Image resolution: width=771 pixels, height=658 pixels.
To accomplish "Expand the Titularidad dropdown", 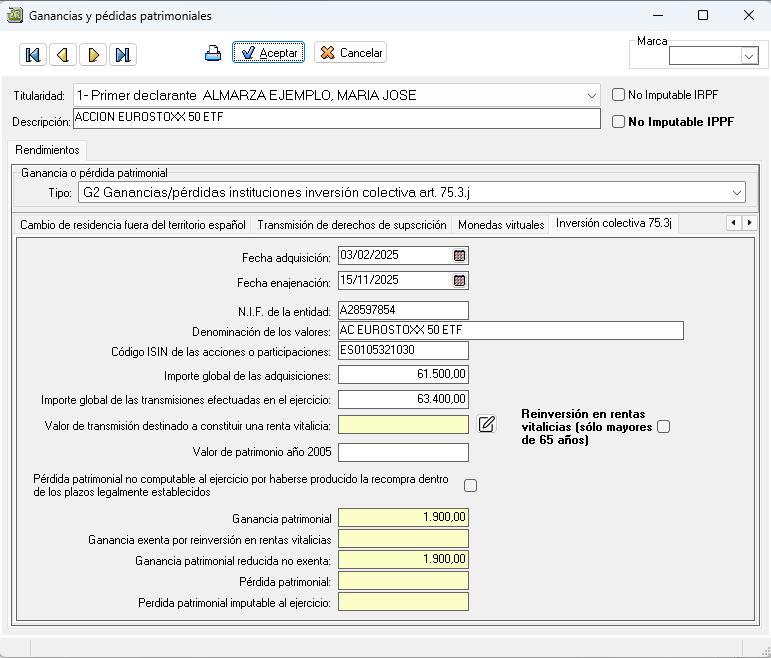I will [x=590, y=95].
